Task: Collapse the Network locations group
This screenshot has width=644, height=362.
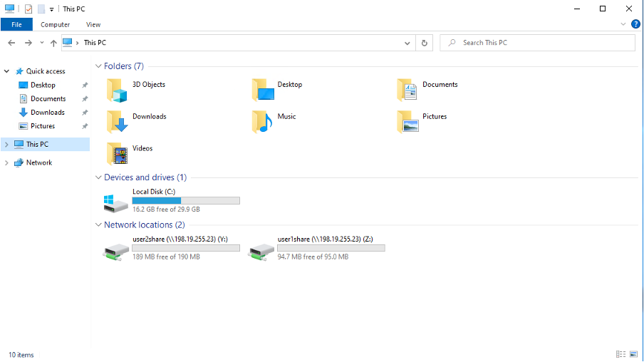Action: point(98,224)
